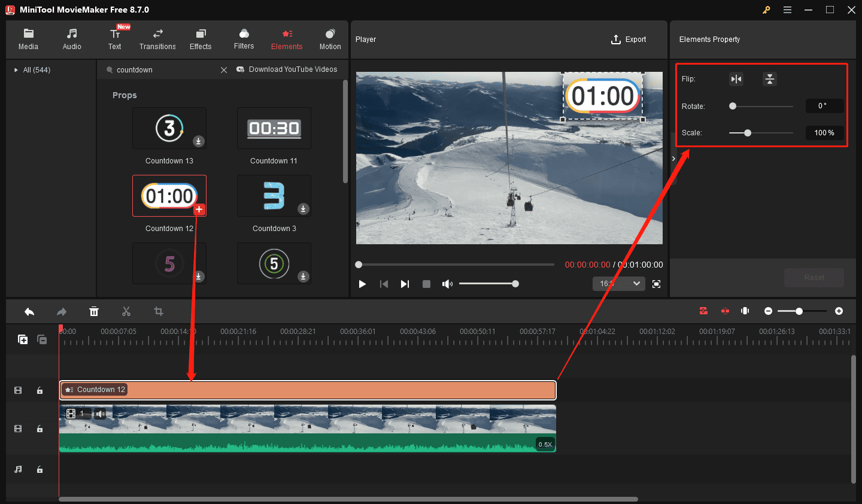862x504 pixels.
Task: Click the timeline zoom slider
Action: point(802,311)
